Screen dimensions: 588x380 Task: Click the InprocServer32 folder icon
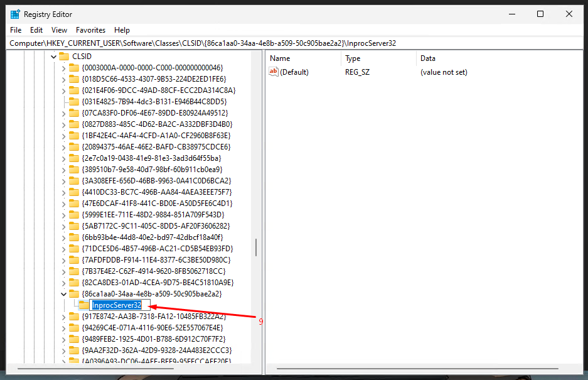pos(84,305)
